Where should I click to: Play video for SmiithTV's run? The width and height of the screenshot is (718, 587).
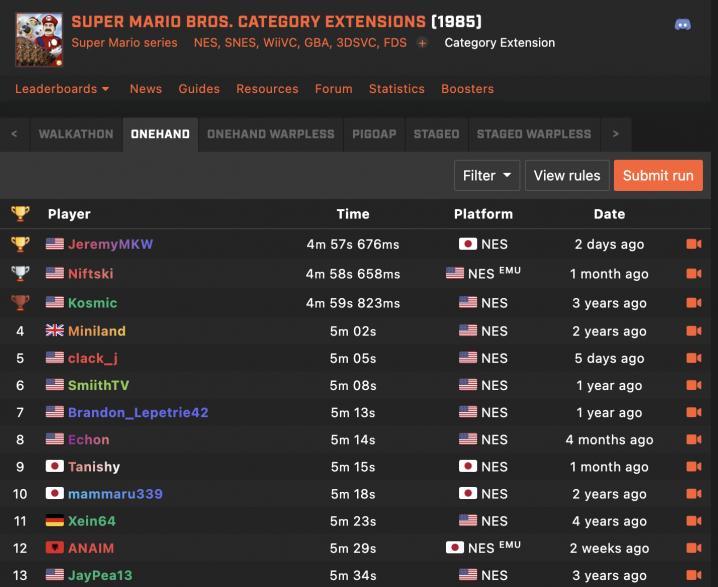point(694,385)
